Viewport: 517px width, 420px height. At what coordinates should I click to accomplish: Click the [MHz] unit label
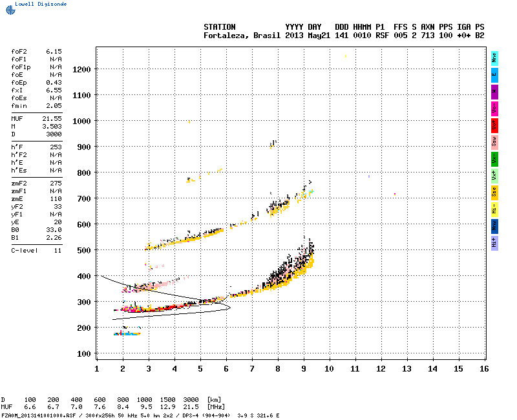pos(216,407)
